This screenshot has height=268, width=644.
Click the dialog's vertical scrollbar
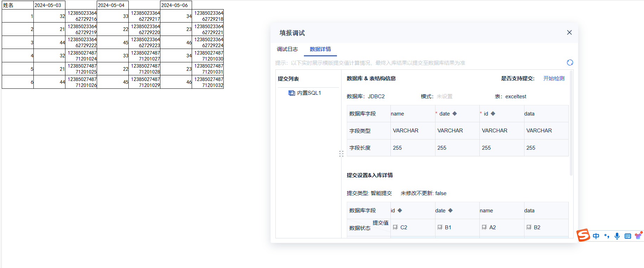571,123
